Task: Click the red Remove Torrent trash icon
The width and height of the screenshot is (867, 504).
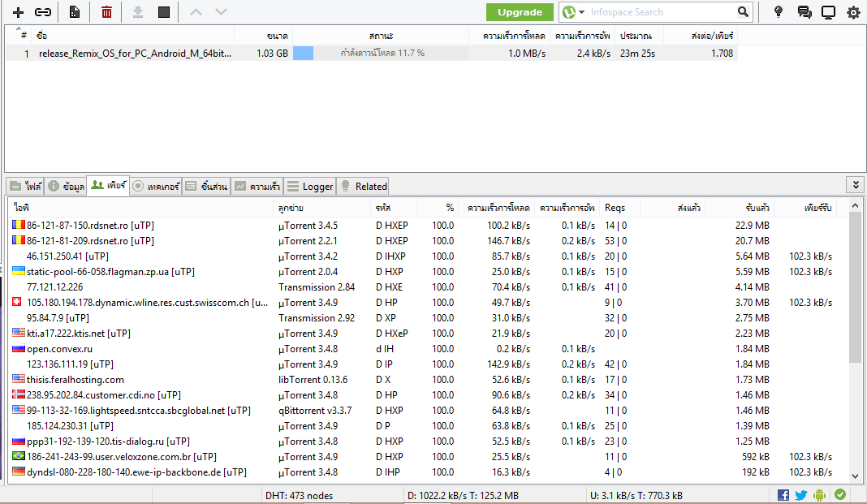Action: coord(106,12)
